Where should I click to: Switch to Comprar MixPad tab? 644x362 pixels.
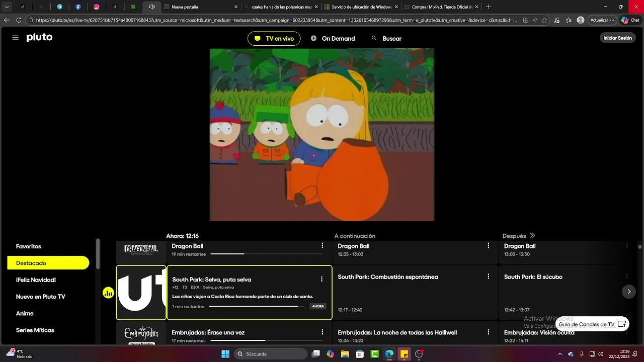(441, 7)
